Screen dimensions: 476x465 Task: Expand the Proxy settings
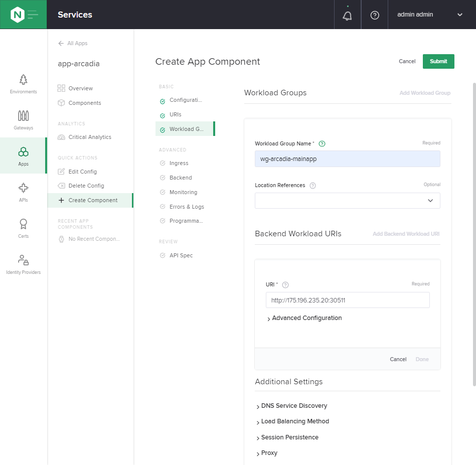[x=267, y=453]
